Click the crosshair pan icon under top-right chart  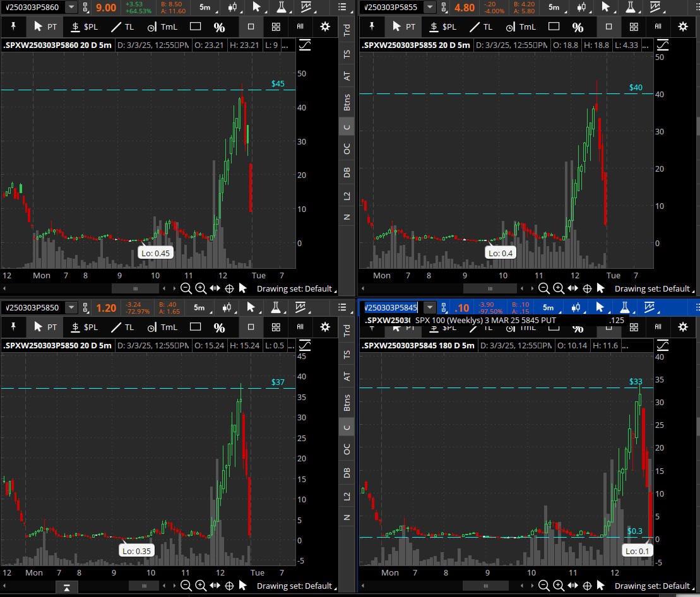[x=587, y=288]
